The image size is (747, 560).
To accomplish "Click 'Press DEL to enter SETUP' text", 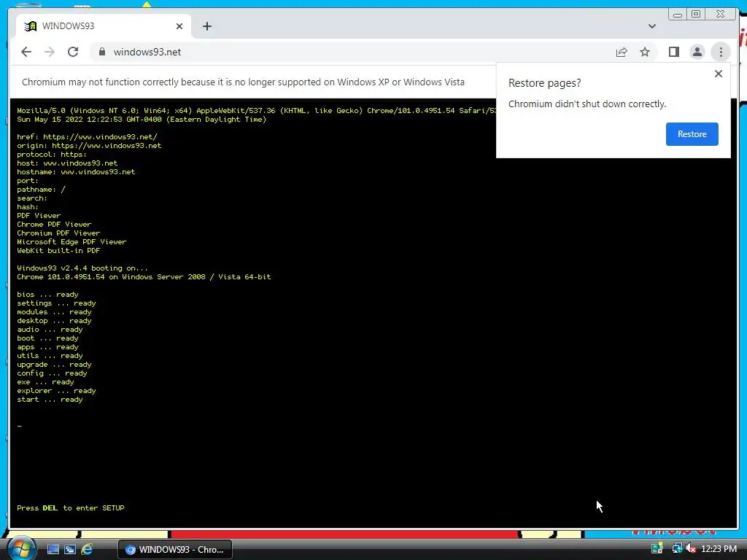I will [x=71, y=508].
